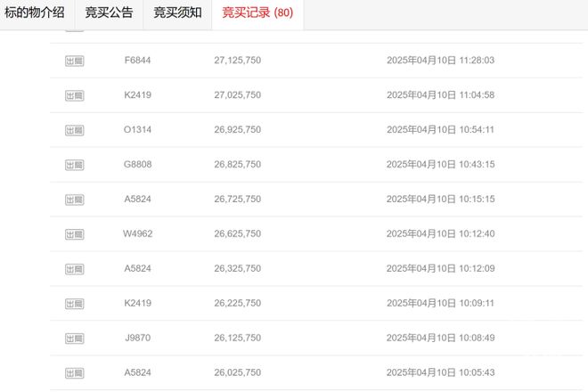This screenshot has width=588, height=392.
Task: Click the 出局 badge in row G8808
Action: pos(75,165)
